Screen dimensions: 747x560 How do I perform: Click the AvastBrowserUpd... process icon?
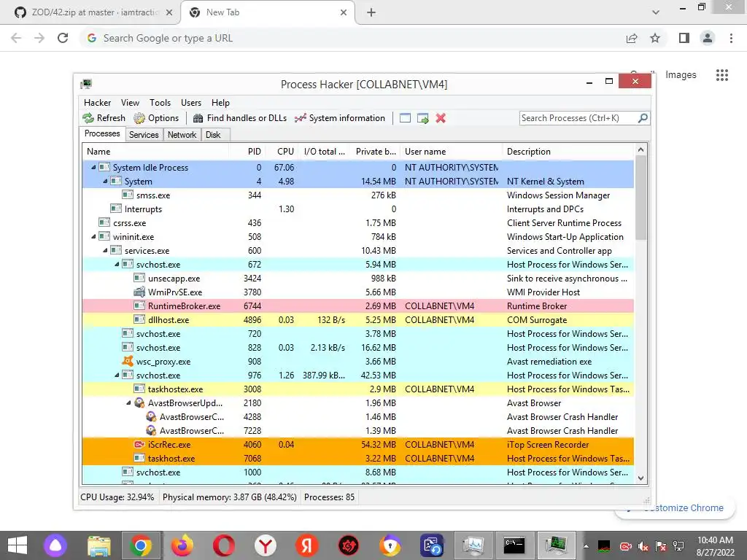point(139,402)
